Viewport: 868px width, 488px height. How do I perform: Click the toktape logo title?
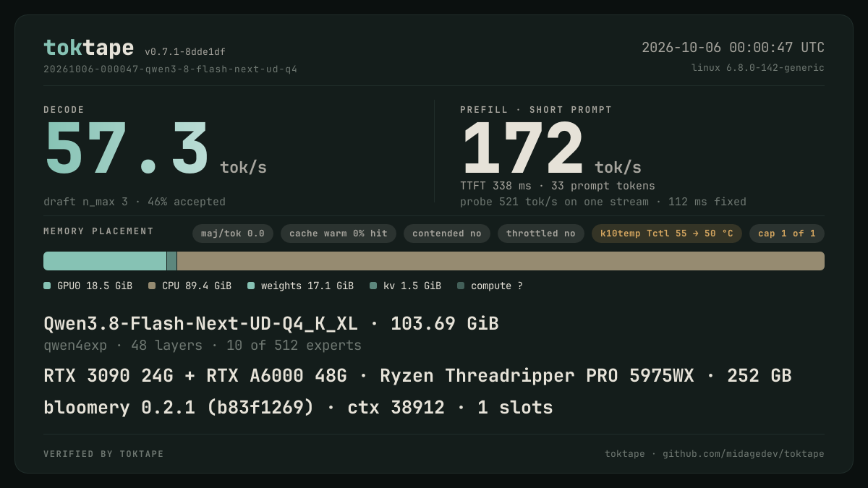[x=88, y=48]
